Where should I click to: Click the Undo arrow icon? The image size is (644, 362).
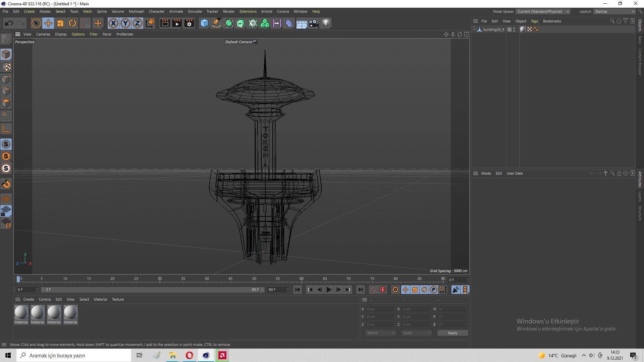[9, 23]
